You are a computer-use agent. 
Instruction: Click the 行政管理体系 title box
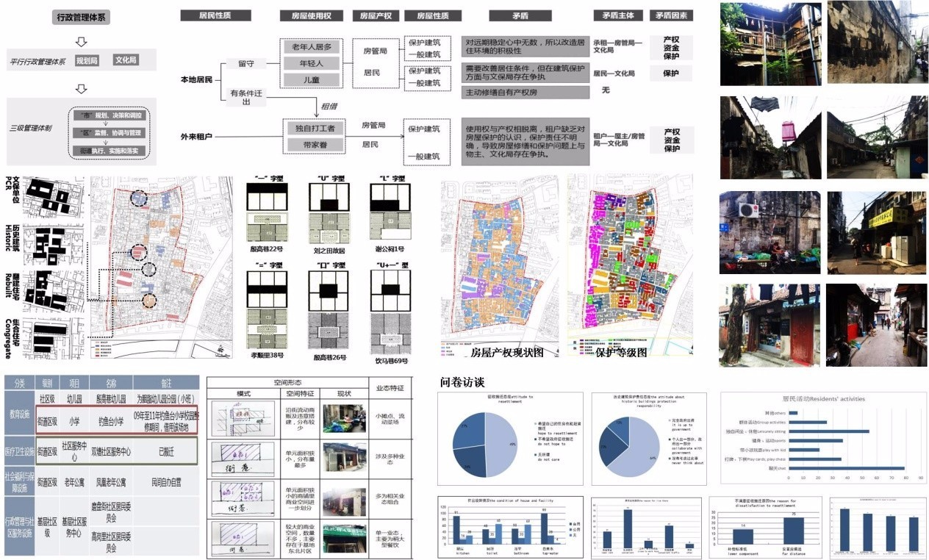(80, 18)
